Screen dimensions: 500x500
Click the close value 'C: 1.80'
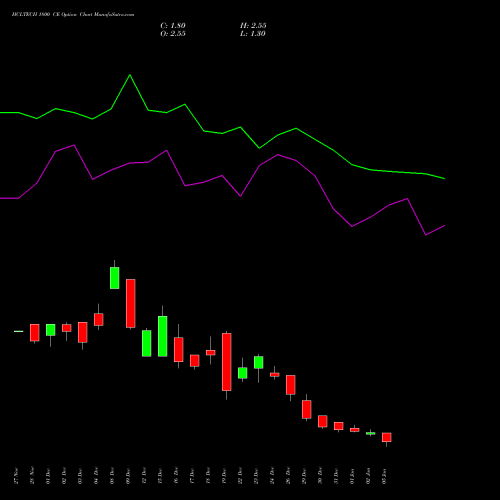(x=173, y=26)
